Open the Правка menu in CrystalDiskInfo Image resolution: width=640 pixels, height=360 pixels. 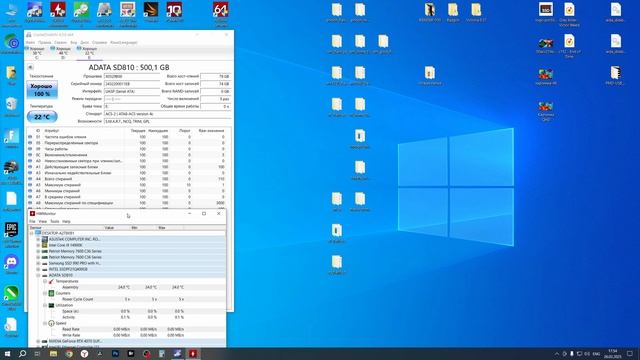(x=44, y=42)
